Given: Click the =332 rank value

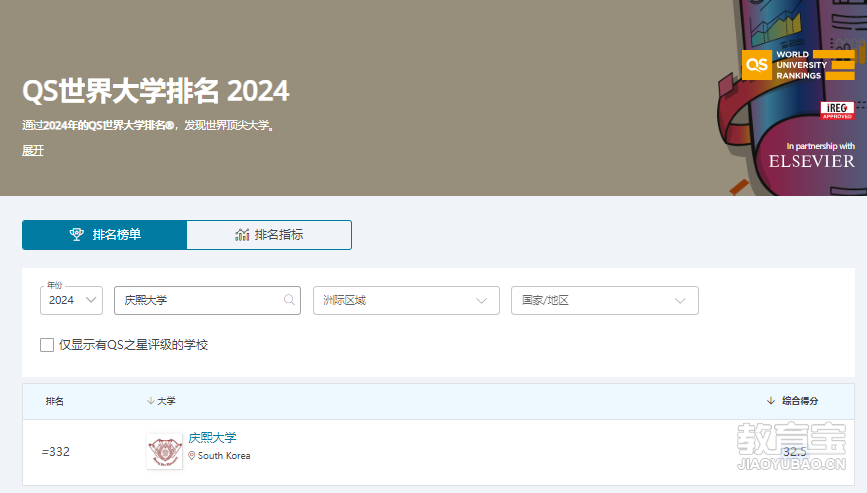Looking at the screenshot, I should click(x=56, y=452).
